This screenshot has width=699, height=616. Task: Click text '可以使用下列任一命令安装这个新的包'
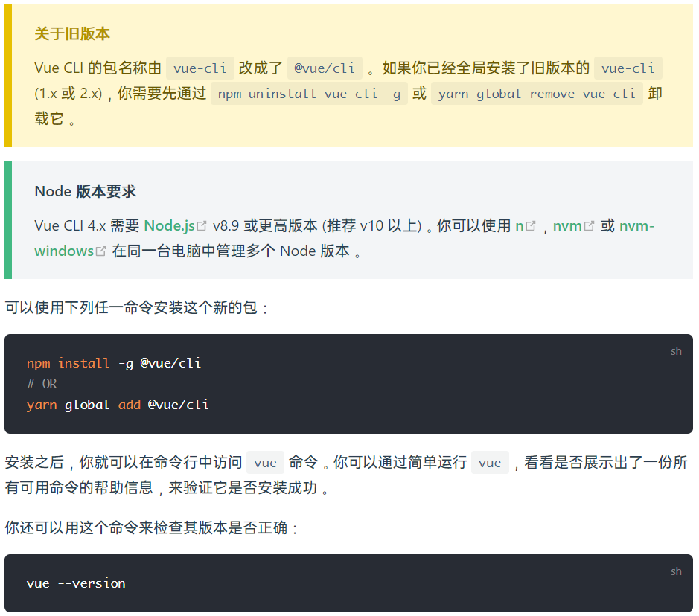coord(131,307)
